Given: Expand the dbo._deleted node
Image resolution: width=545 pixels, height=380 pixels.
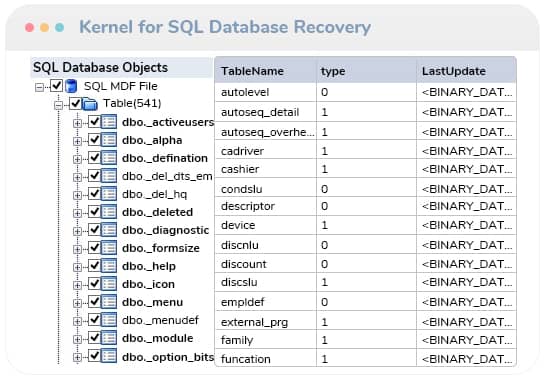Looking at the screenshot, I should click(77, 213).
